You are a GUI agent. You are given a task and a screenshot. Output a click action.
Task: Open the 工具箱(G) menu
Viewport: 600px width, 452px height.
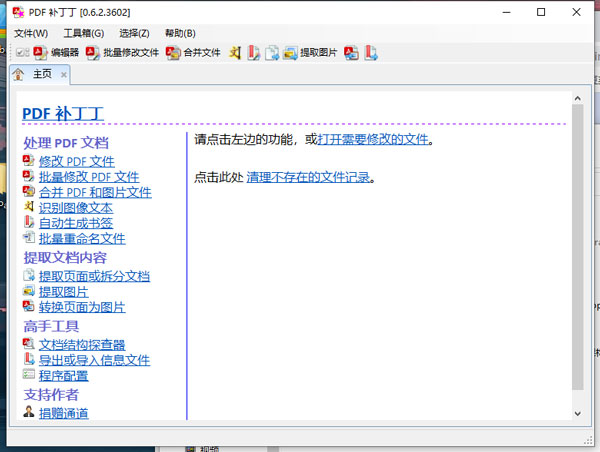tap(84, 33)
